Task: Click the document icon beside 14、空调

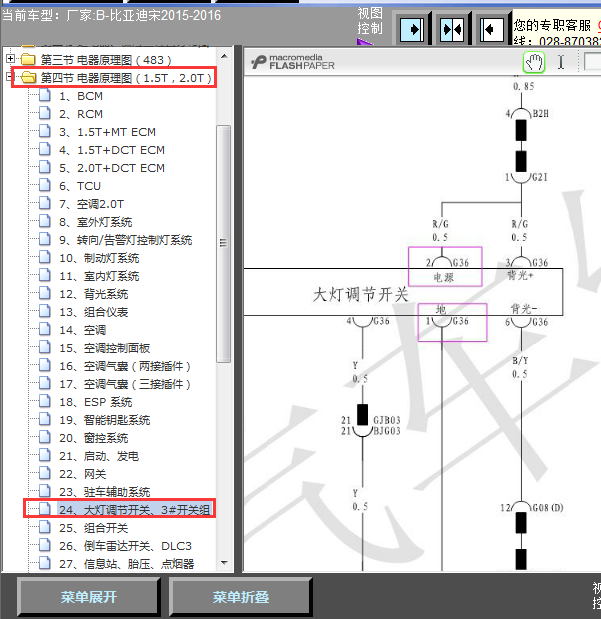Action: click(x=45, y=329)
